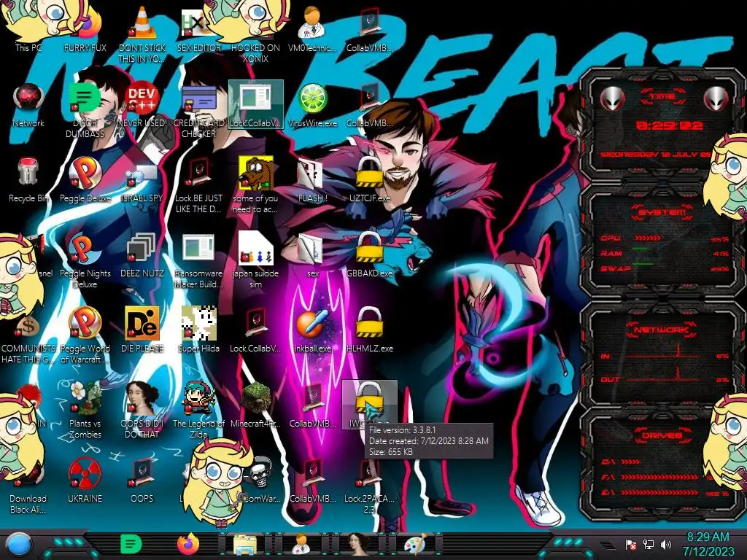This screenshot has height=560, width=747.
Task: Launch Peggle Deluxe shortcut
Action: pyautogui.click(x=85, y=180)
